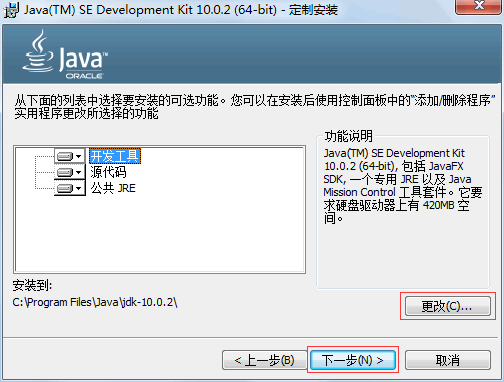Click the drive icon beside 公共 JRE
This screenshot has width=504, height=382.
tap(65, 188)
